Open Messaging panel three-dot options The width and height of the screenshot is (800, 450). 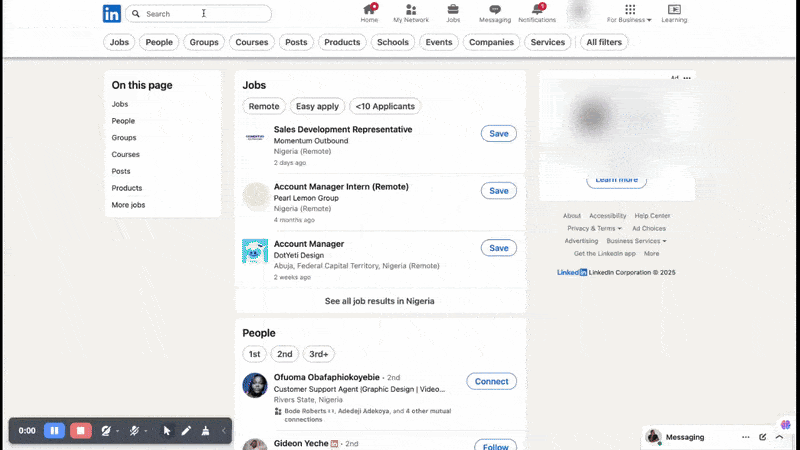point(745,437)
